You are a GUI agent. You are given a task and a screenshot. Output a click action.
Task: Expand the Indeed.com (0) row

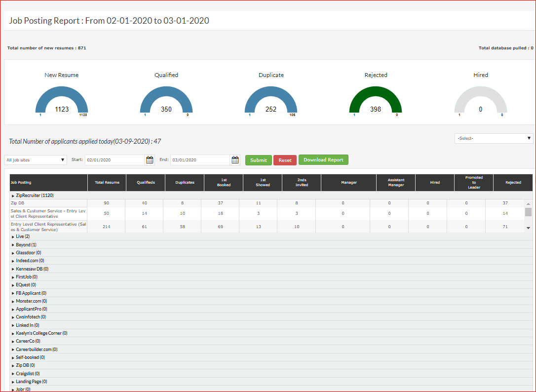tap(13, 261)
